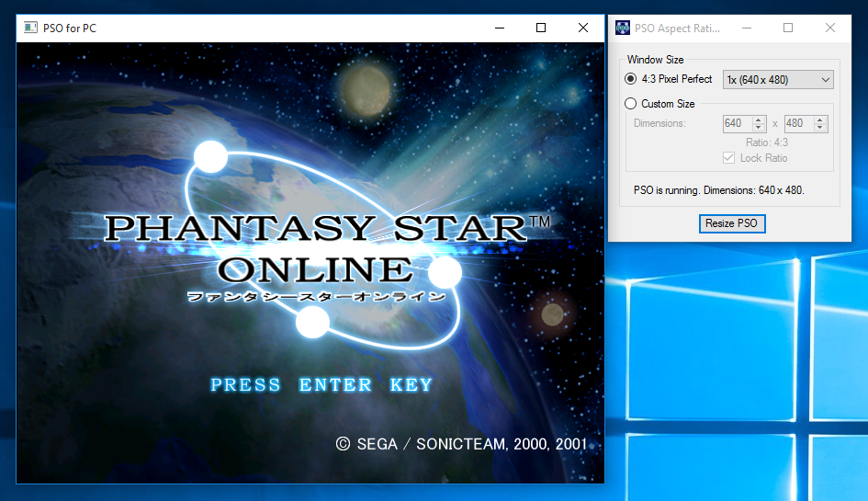Click the PSO for PC window icon
This screenshot has width=868, height=501.
click(x=31, y=28)
